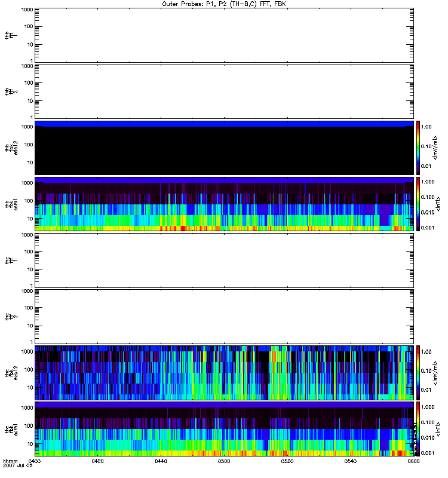Click the '100' y-tick of thc fbk edc12 panel

(29, 369)
